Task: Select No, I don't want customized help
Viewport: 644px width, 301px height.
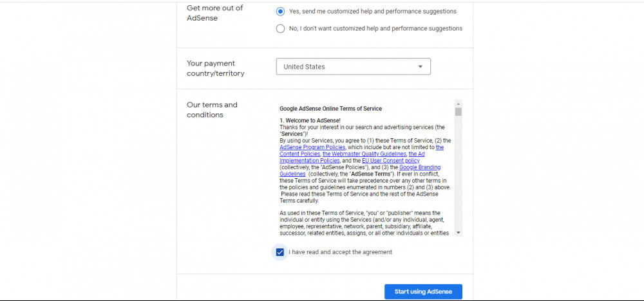Action: pos(280,28)
